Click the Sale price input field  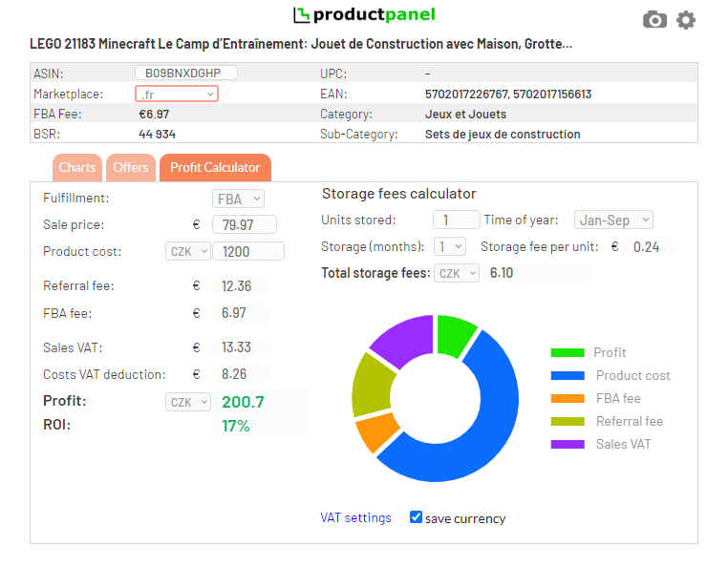click(x=244, y=224)
